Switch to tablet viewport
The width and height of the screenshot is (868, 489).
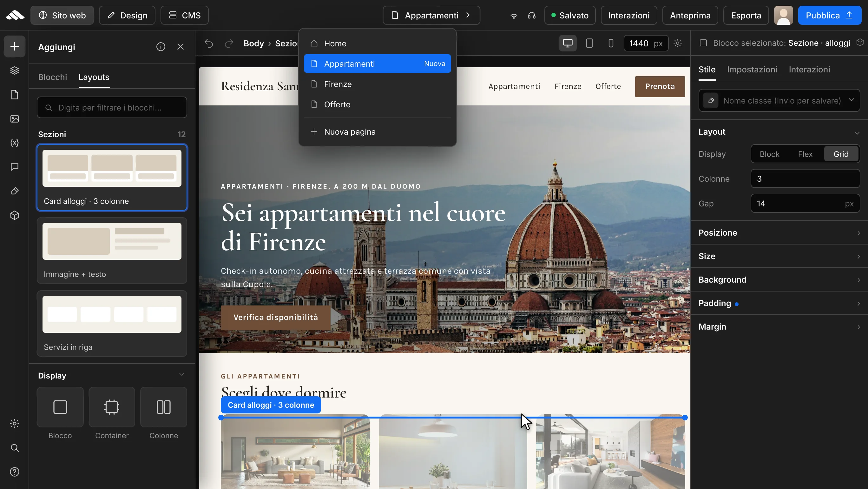pos(589,43)
